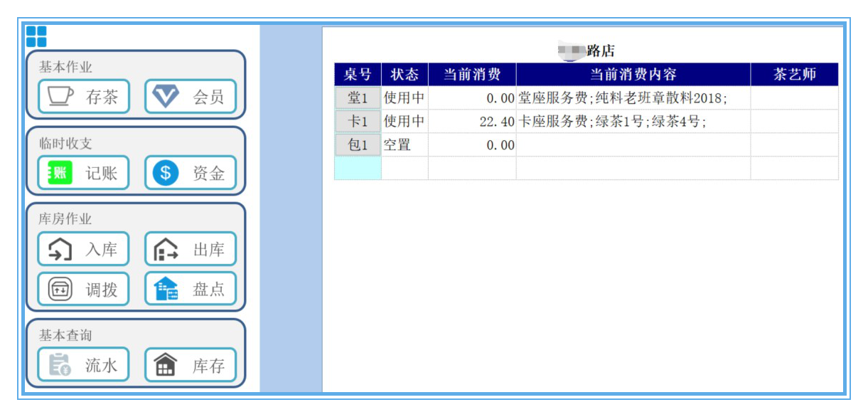Click the blue four-square grid icon

coord(36,36)
